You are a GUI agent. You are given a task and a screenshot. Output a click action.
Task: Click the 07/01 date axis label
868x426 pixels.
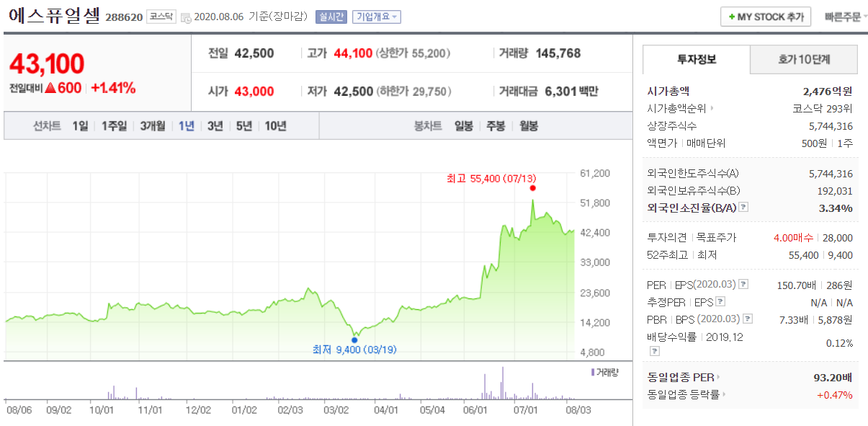coord(525,409)
